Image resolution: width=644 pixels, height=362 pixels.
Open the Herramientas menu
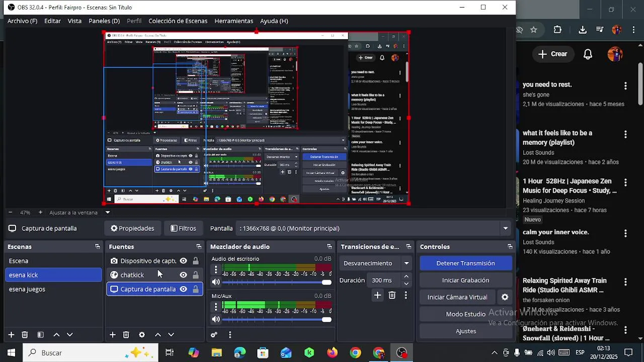point(233,21)
